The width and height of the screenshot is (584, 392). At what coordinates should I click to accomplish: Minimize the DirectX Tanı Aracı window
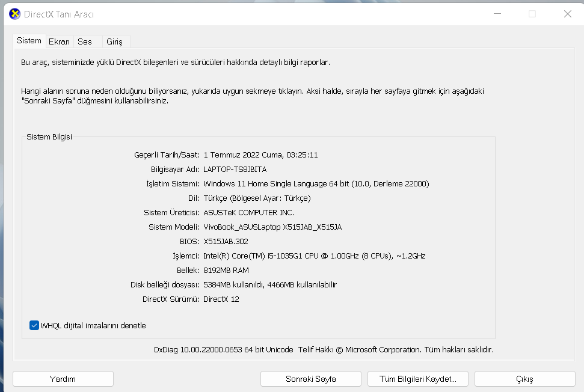(497, 14)
